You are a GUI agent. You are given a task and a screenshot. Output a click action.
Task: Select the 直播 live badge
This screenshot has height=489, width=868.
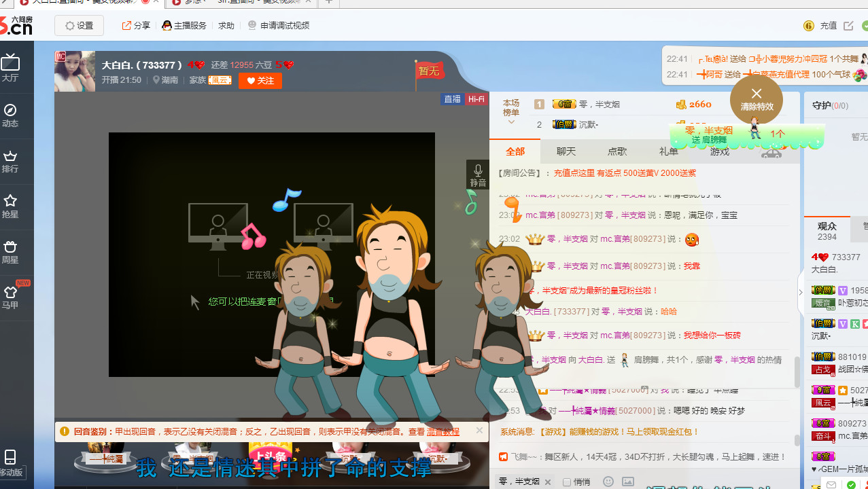coord(453,99)
